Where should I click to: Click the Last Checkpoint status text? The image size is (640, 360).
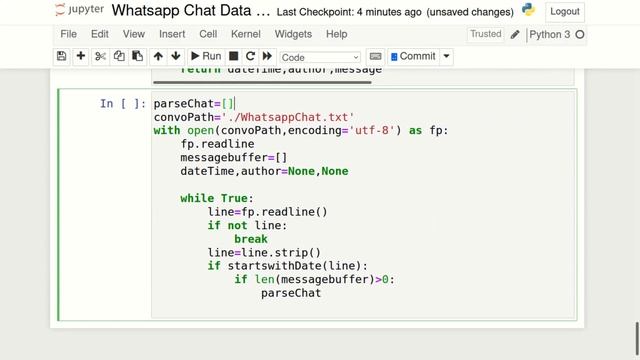tap(349, 12)
